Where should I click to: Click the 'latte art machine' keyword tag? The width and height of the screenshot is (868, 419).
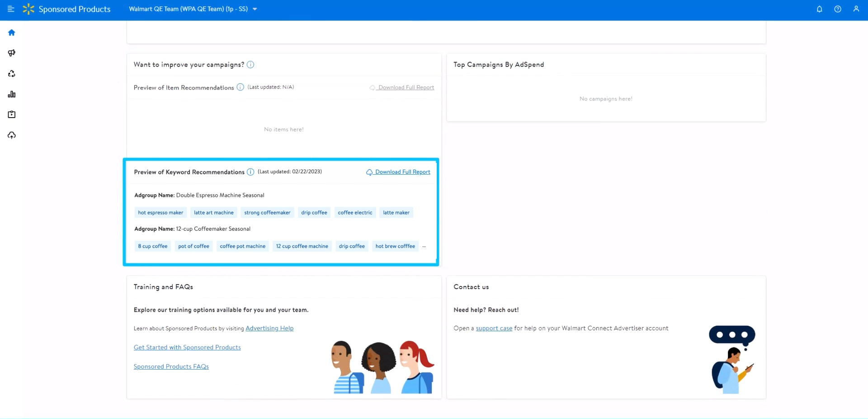tap(214, 213)
